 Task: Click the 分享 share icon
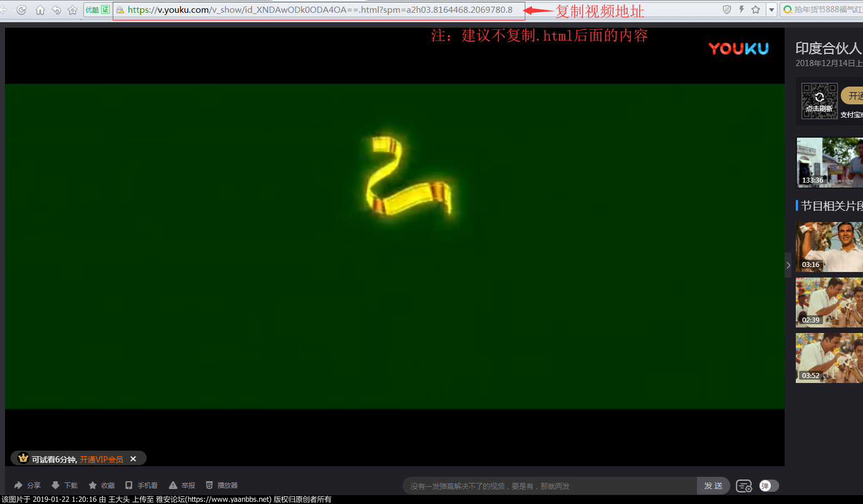(x=27, y=485)
